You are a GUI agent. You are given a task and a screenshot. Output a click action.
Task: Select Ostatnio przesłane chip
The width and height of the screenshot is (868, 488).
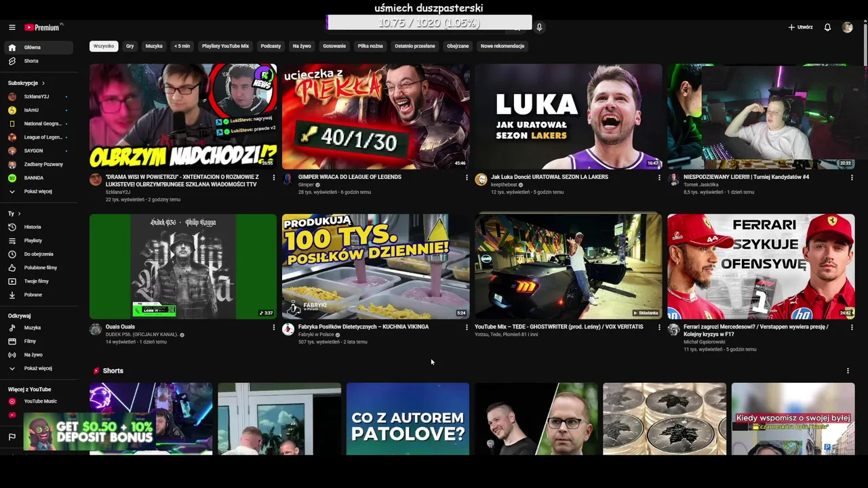pos(415,46)
